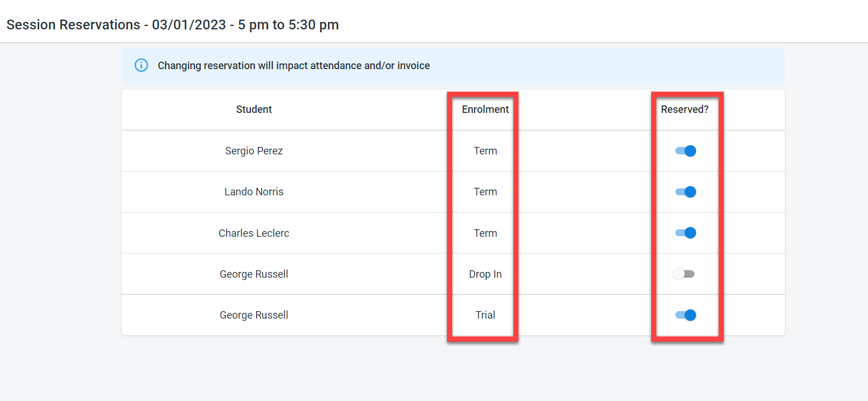Image resolution: width=868 pixels, height=401 pixels.
Task: Click the Student column header
Action: tap(254, 109)
